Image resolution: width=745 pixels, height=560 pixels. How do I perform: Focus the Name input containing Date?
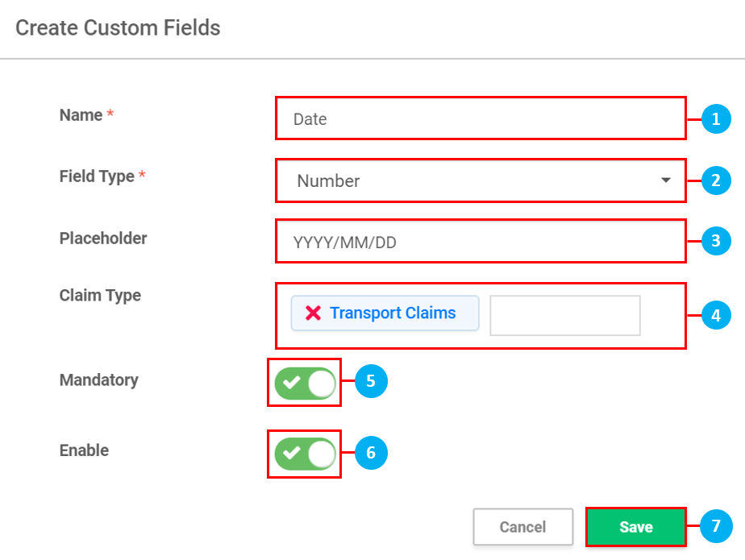coord(480,119)
